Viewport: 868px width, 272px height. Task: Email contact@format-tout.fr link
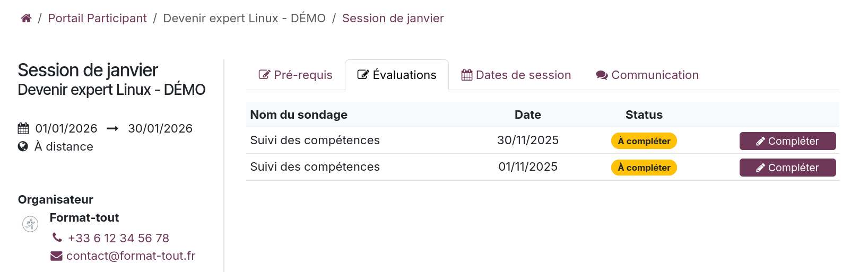pyautogui.click(x=131, y=256)
